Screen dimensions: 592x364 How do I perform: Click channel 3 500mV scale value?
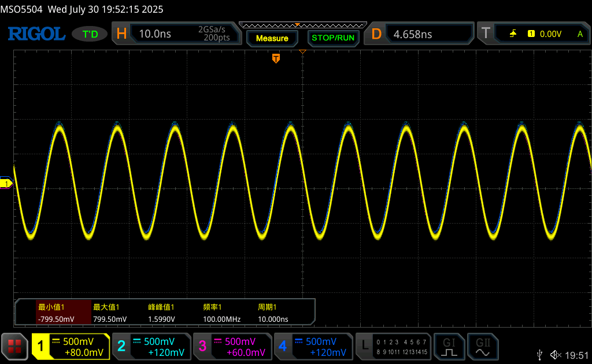240,341
